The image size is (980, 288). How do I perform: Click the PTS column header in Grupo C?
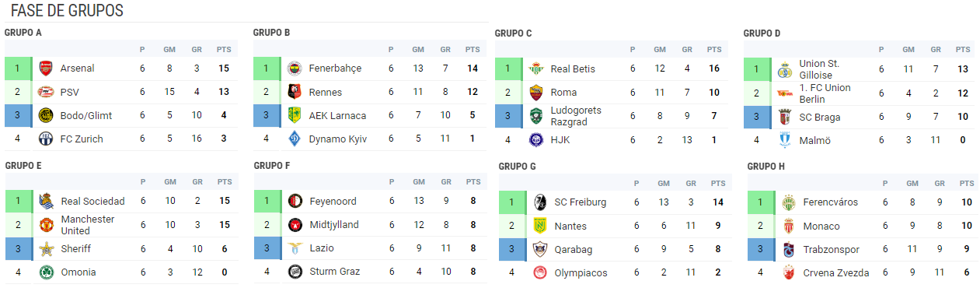pyautogui.click(x=714, y=50)
